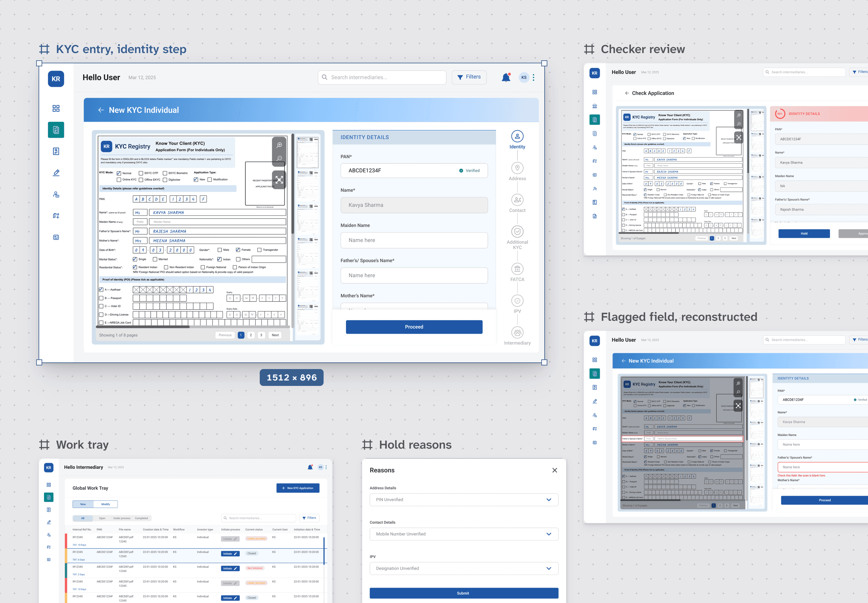Click Maiden Name field in KYC entry form

point(414,240)
